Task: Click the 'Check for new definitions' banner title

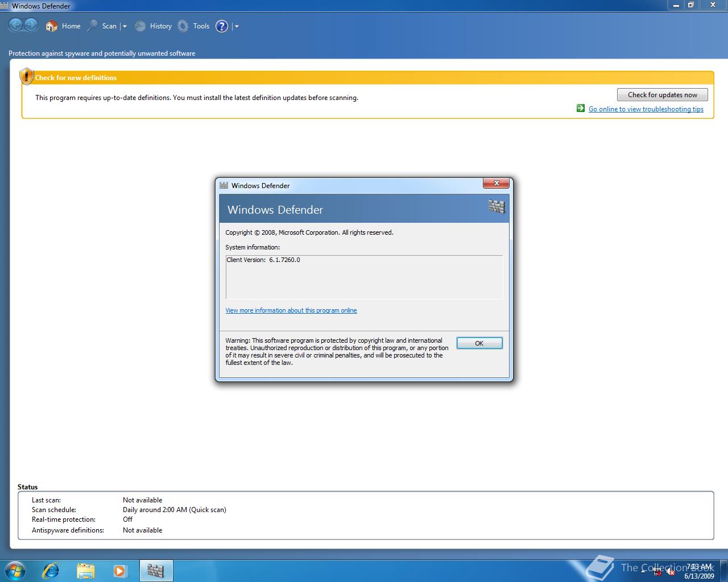Action: click(76, 78)
